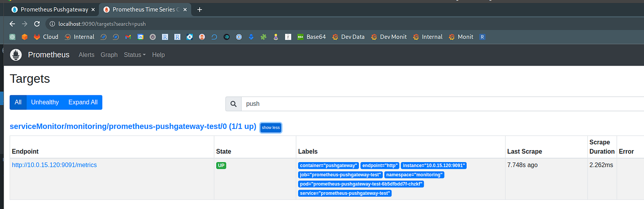View site information icon in address bar
This screenshot has height=209, width=644.
pos(52,23)
